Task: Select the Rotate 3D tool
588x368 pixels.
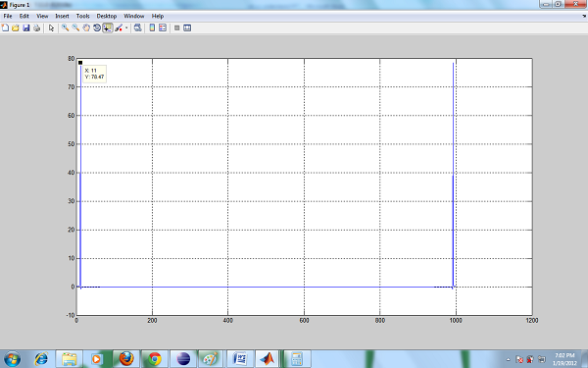Action: 97,27
